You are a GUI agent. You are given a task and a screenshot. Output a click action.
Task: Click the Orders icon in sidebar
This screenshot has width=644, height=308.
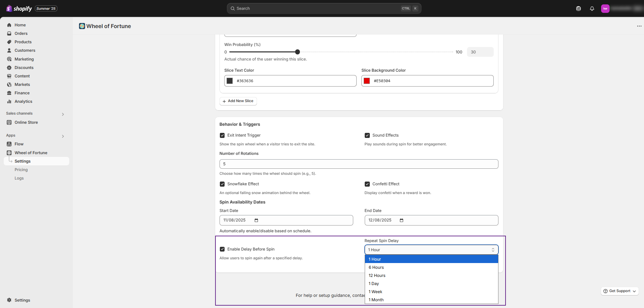click(x=9, y=33)
